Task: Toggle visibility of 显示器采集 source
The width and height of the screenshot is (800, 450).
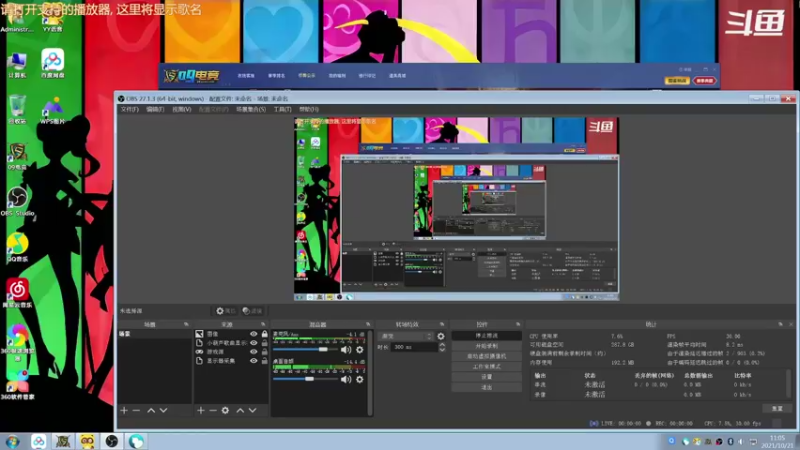Action: [254, 361]
